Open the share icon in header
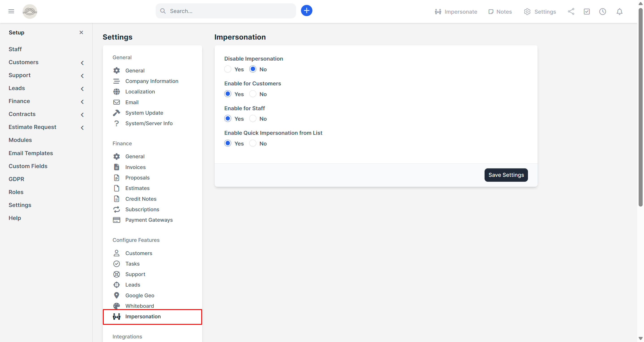 [x=571, y=11]
